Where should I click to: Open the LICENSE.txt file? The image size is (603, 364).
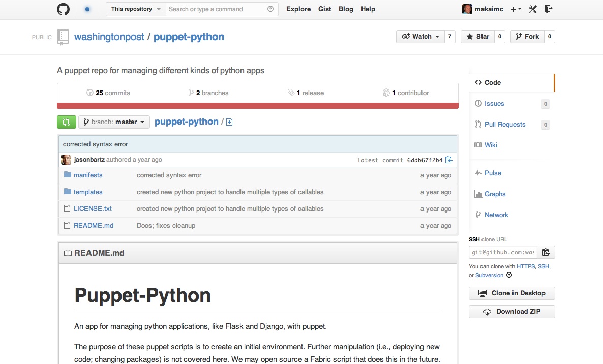(x=93, y=209)
